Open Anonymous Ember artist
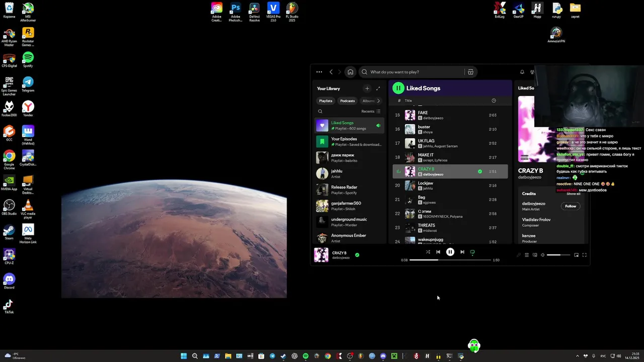The image size is (644, 362). (x=350, y=238)
